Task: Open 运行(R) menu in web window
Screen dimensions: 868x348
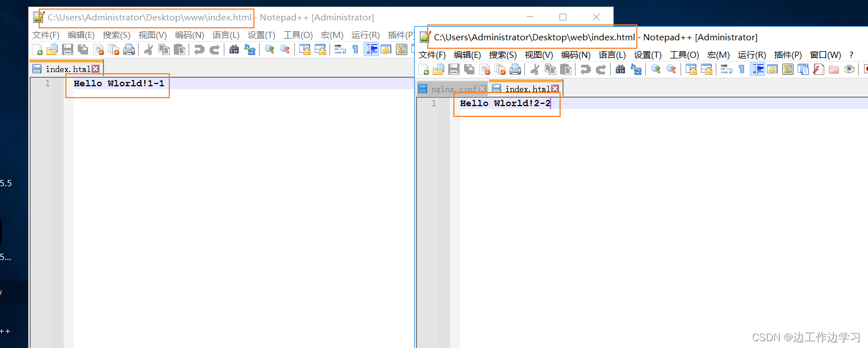Action: tap(752, 55)
